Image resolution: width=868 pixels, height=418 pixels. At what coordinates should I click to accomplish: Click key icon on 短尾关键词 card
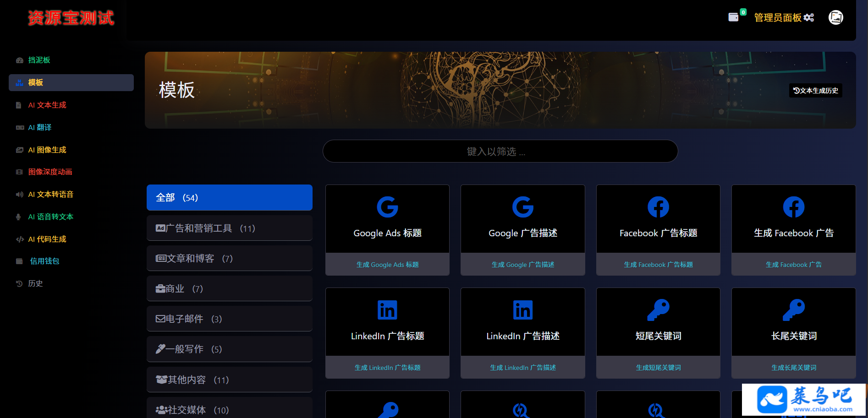pyautogui.click(x=658, y=310)
